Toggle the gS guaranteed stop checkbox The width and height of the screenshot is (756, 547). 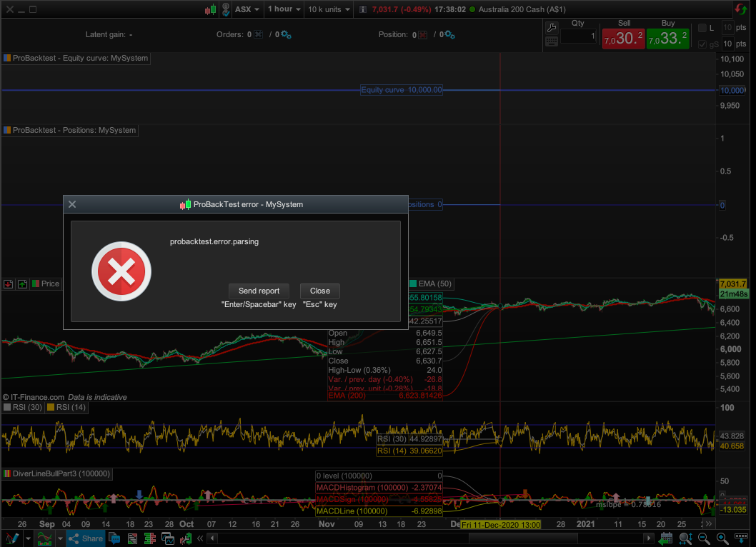tap(702, 44)
